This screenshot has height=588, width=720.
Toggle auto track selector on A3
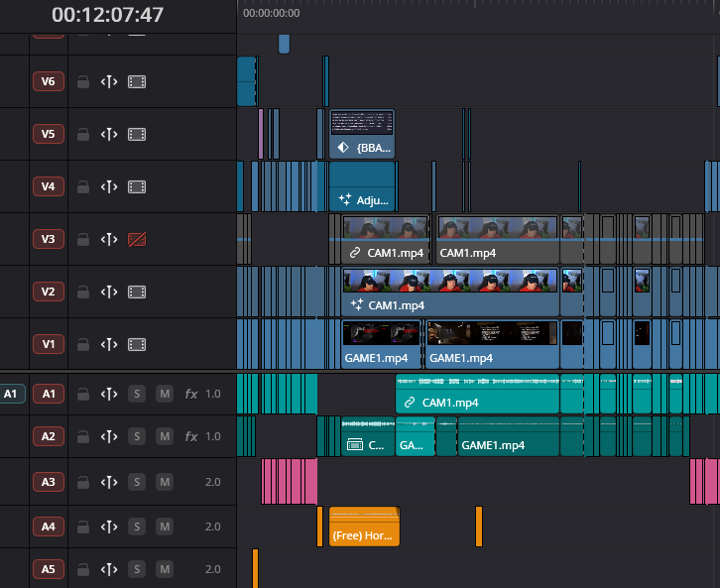point(109,482)
